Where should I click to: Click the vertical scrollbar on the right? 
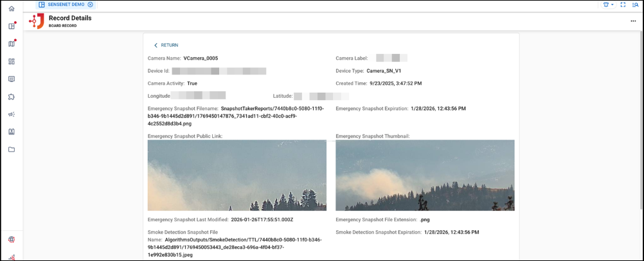tap(641, 129)
